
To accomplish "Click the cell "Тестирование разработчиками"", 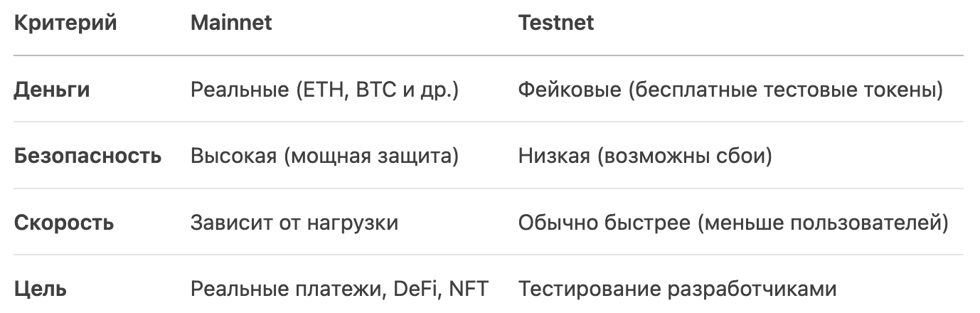I will pyautogui.click(x=677, y=290).
